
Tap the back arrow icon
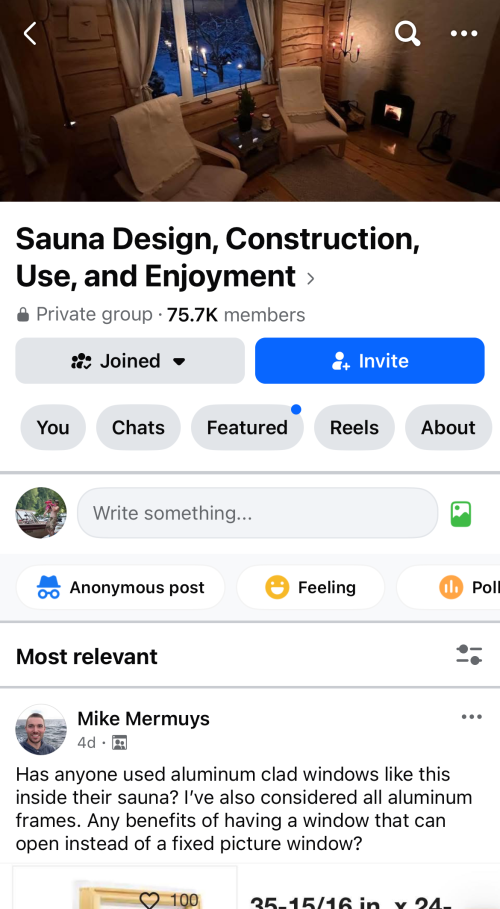(30, 34)
